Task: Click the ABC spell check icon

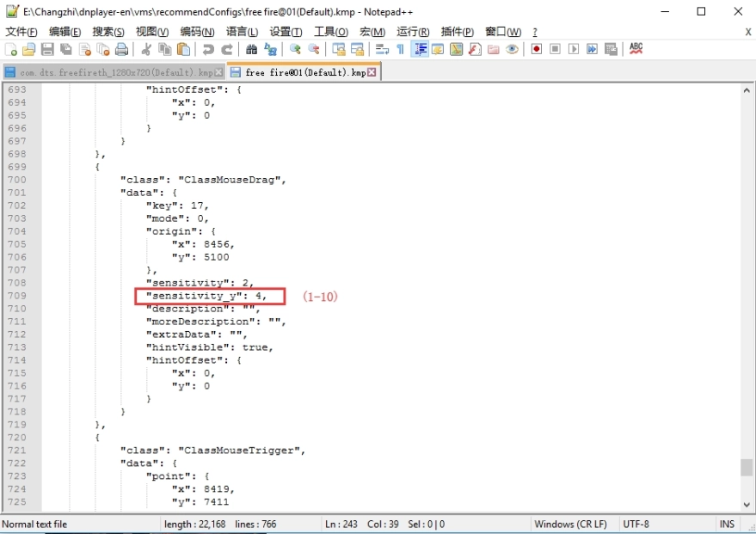Action: [x=636, y=49]
